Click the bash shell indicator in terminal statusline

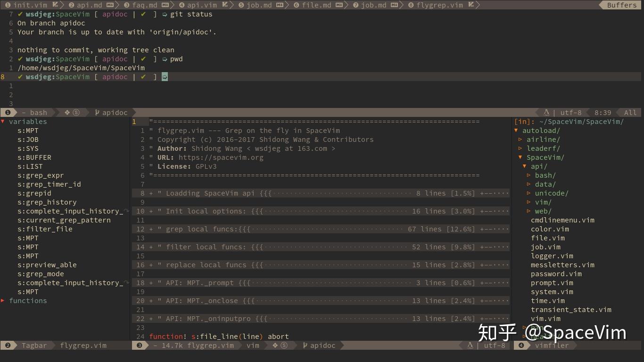[x=39, y=112]
